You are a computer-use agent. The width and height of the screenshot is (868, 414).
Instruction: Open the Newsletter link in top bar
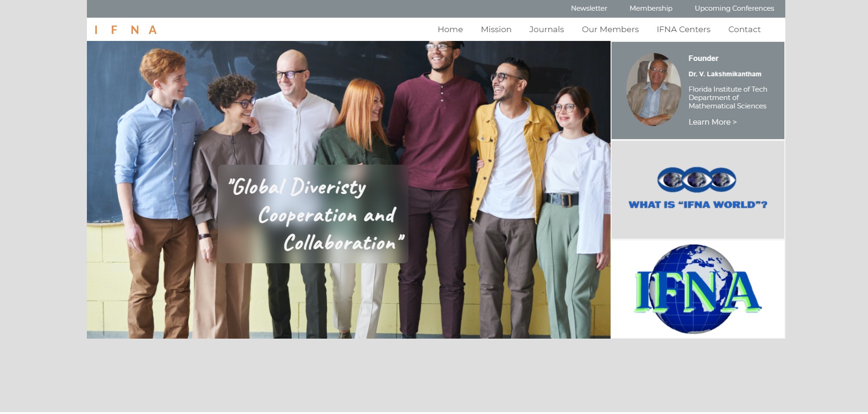(x=589, y=8)
